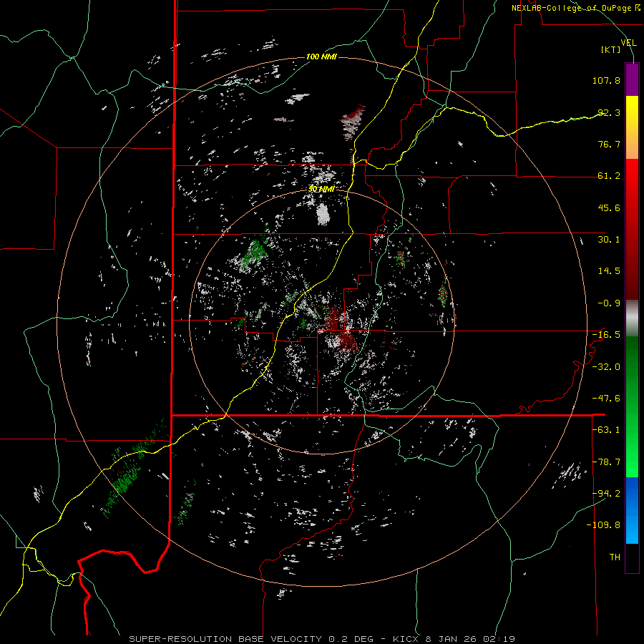The image size is (644, 644).
Task: Click the -0.9 velocity scale value
Action: [609, 303]
